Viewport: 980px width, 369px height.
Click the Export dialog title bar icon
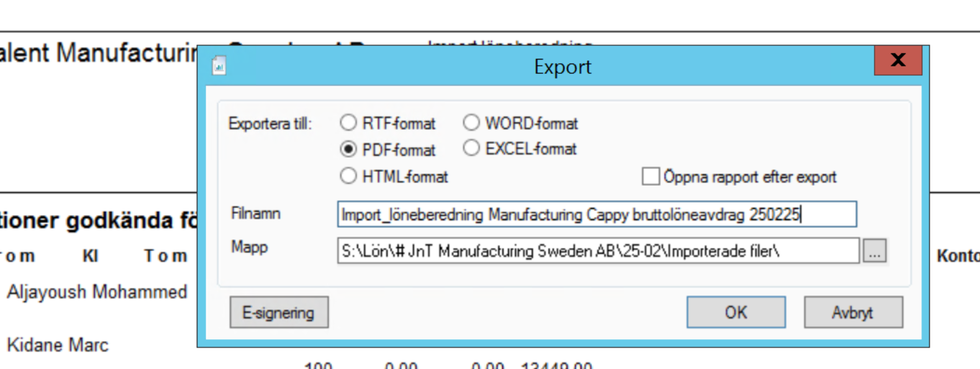pos(219,66)
